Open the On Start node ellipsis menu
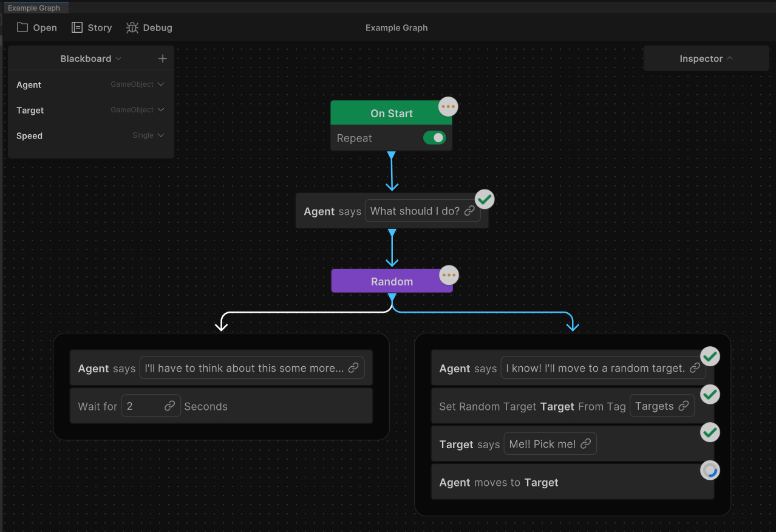 tap(448, 106)
